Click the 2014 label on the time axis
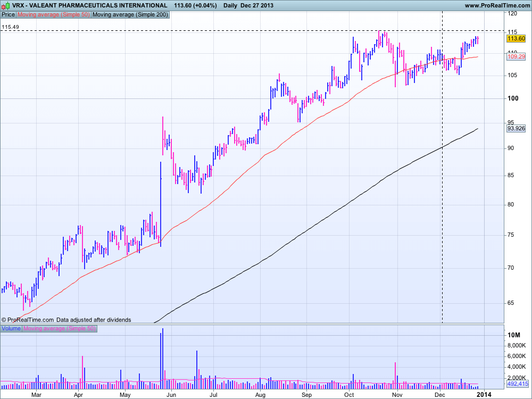 484,395
